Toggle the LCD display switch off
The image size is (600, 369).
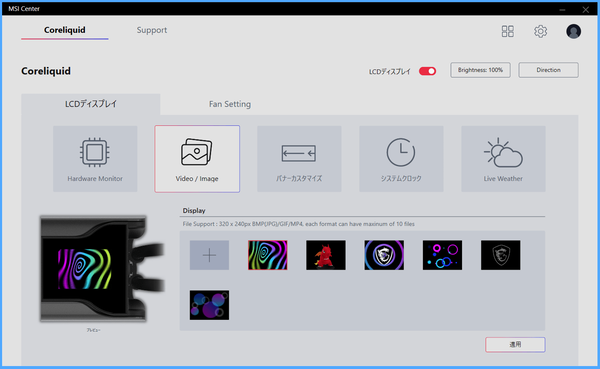pyautogui.click(x=427, y=71)
